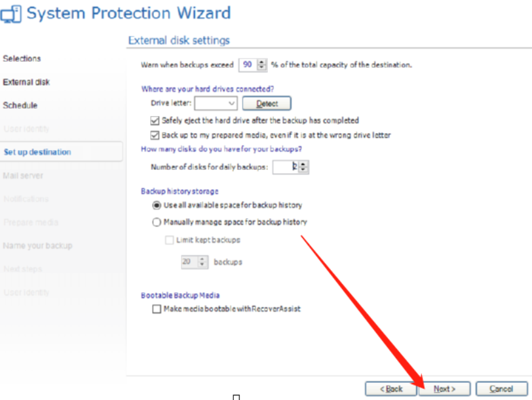Screen dimensions: 532x400
Task: Open the Selections step in sidebar
Action: pos(22,58)
